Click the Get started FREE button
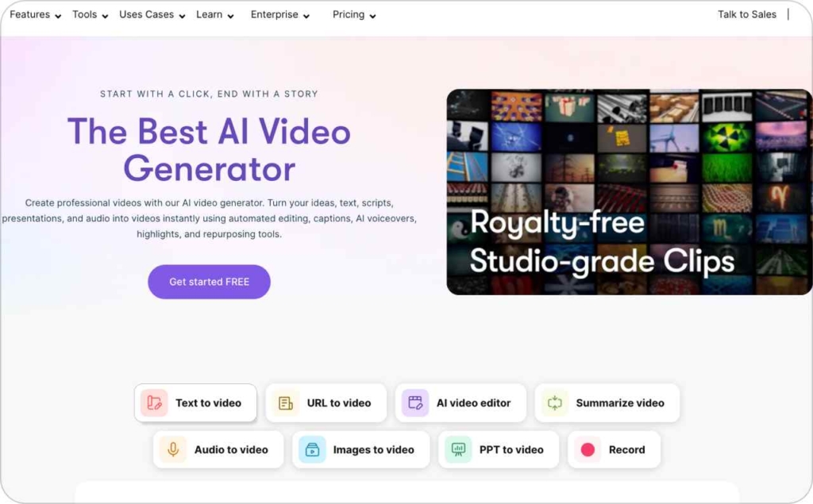 209,281
